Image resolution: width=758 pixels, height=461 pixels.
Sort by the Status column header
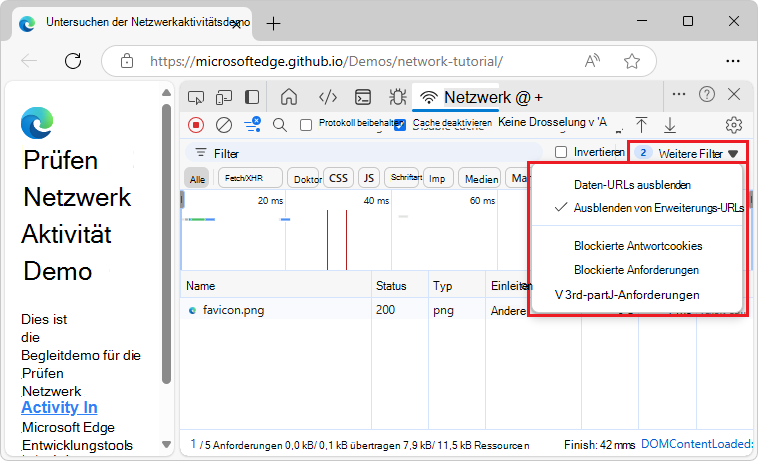(x=400, y=286)
